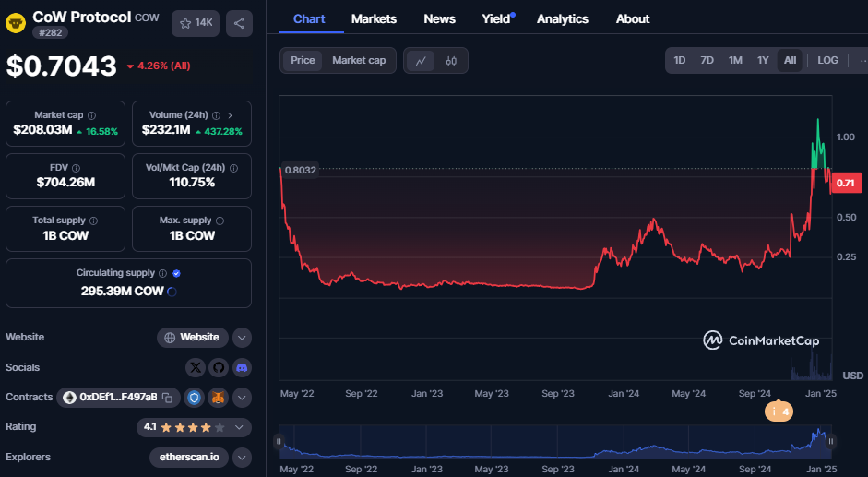This screenshot has height=477, width=868.
Task: Open etherscan.io explorer link
Action: point(189,458)
